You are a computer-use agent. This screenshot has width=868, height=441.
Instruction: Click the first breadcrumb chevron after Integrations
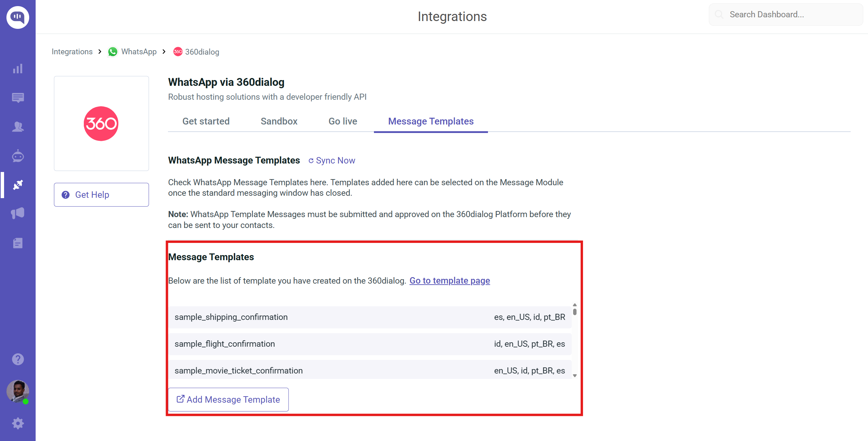[100, 52]
